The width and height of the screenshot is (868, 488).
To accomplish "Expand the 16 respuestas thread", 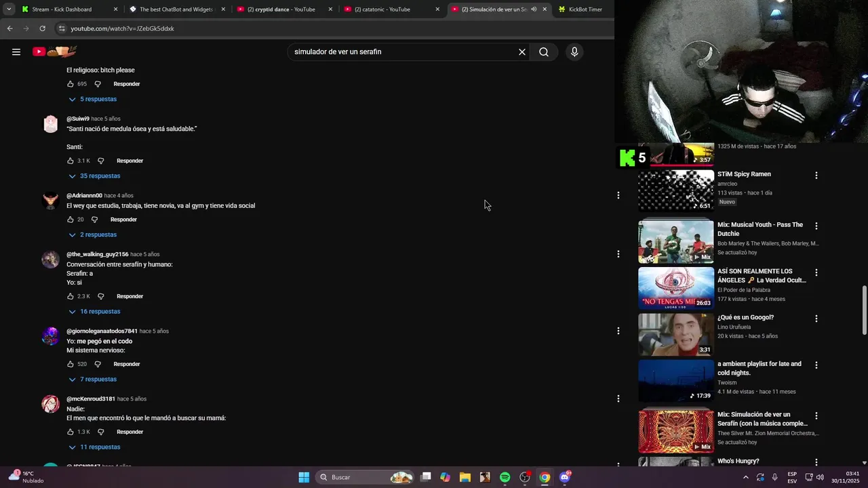I will tap(94, 311).
